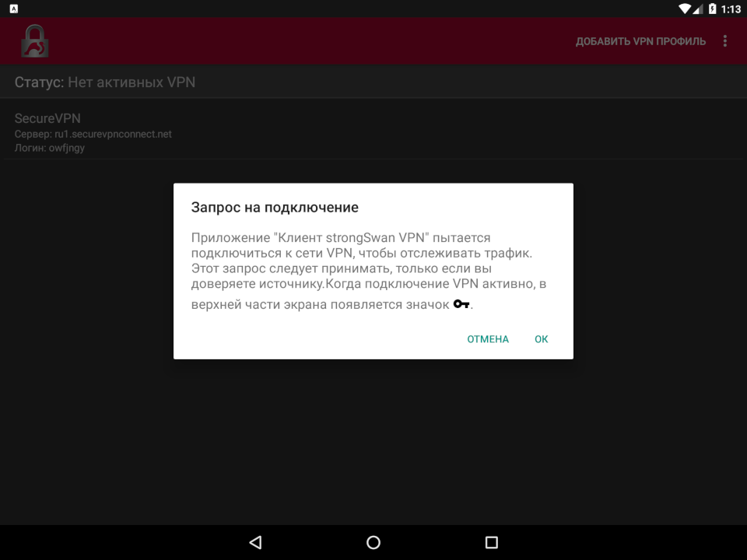The height and width of the screenshot is (560, 747).
Task: Select the SecureVPN profile entry
Action: tap(373, 132)
